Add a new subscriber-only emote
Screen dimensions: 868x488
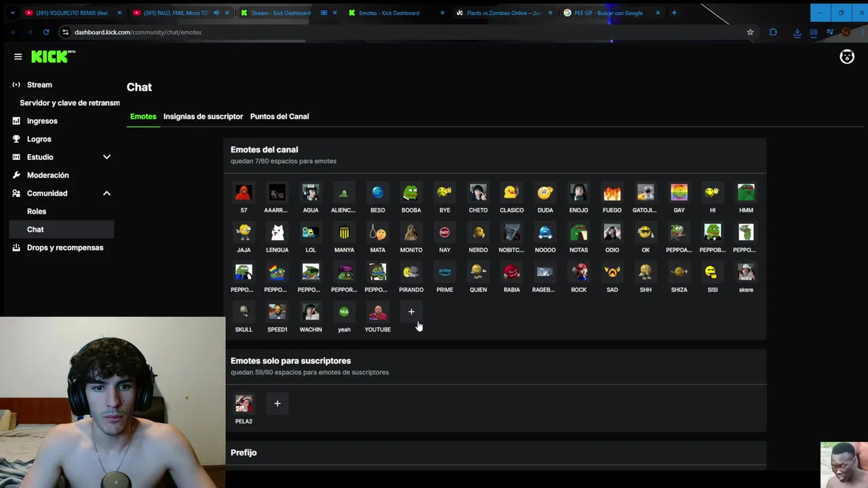[277, 403]
